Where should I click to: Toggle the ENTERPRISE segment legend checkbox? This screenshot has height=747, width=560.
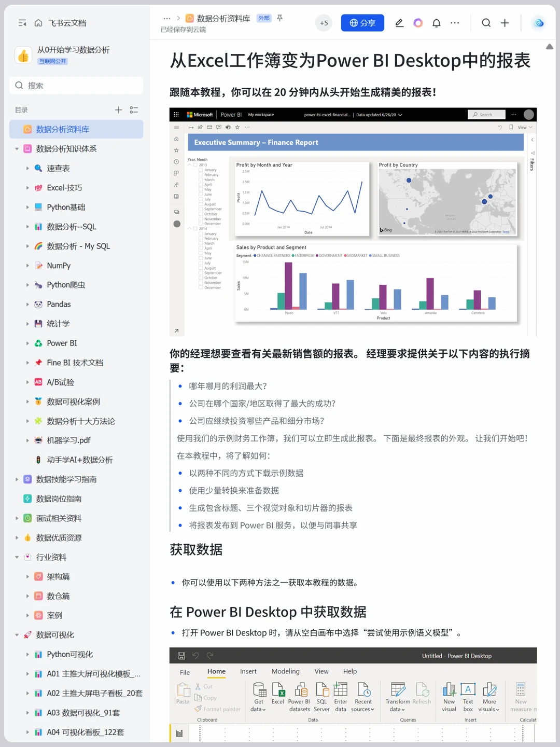[x=293, y=255]
